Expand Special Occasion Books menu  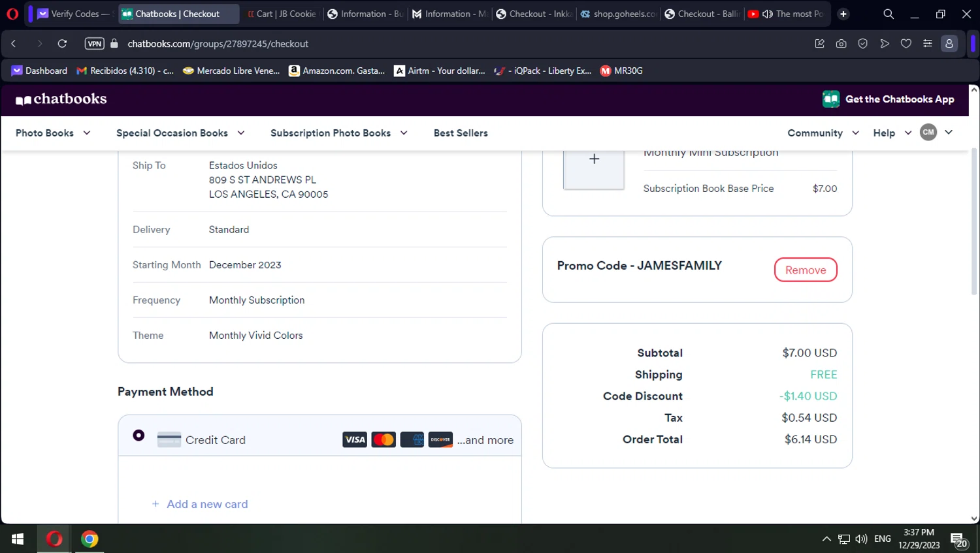[180, 133]
